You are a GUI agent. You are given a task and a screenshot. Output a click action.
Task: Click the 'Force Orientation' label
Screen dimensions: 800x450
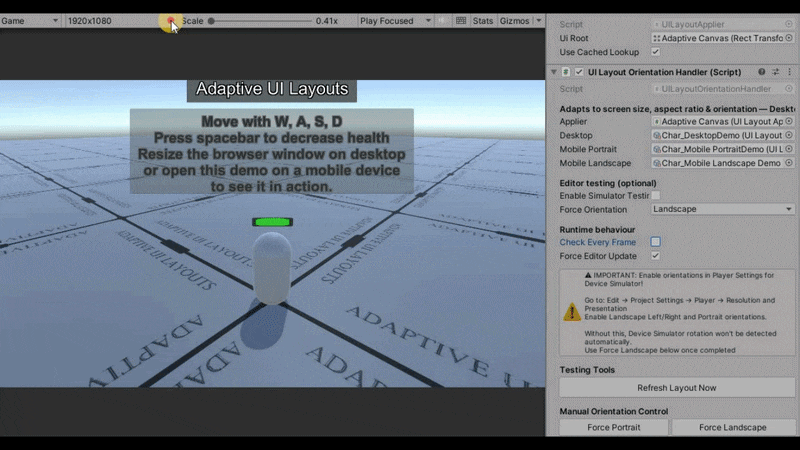coord(593,210)
